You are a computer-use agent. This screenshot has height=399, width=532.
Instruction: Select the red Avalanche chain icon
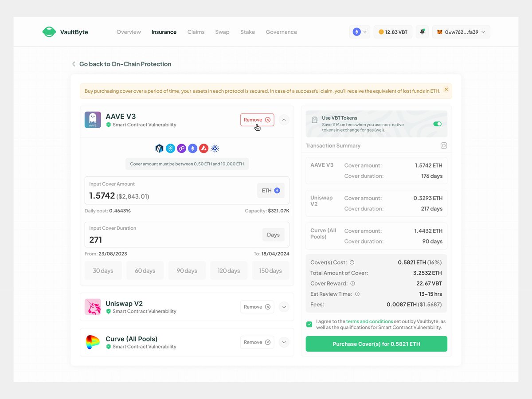203,149
